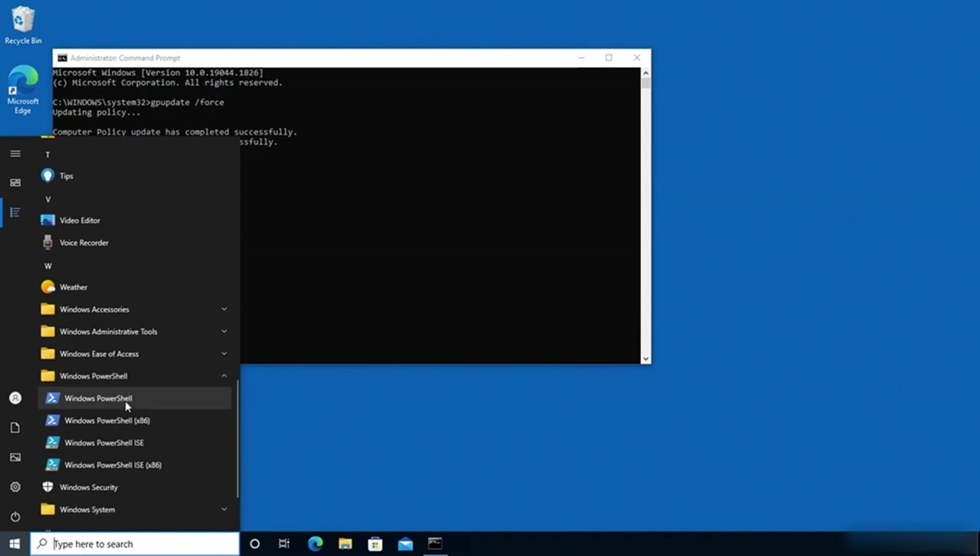Select the all apps list icon
Viewport: 980px width, 556px height.
[15, 212]
